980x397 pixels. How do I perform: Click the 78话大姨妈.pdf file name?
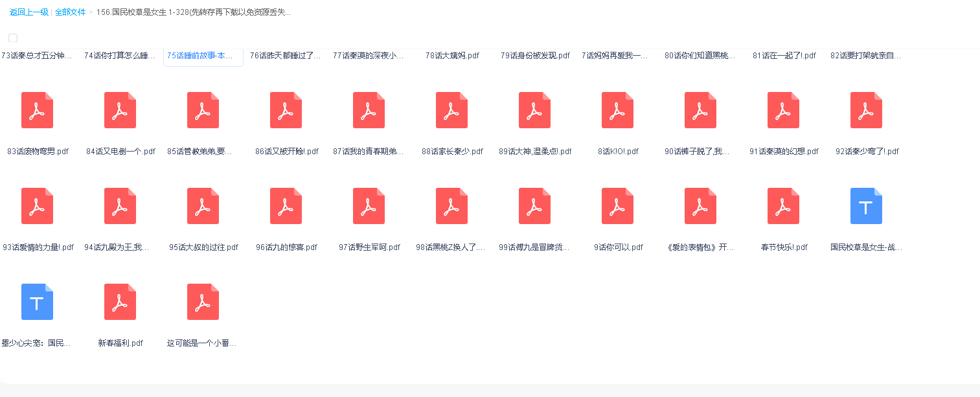pyautogui.click(x=452, y=56)
